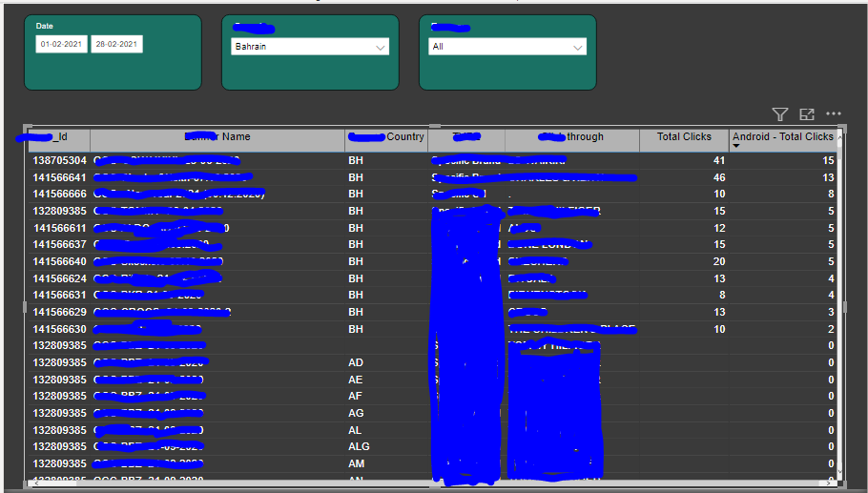Select the cell 141566629
868x493 pixels.
(x=60, y=312)
